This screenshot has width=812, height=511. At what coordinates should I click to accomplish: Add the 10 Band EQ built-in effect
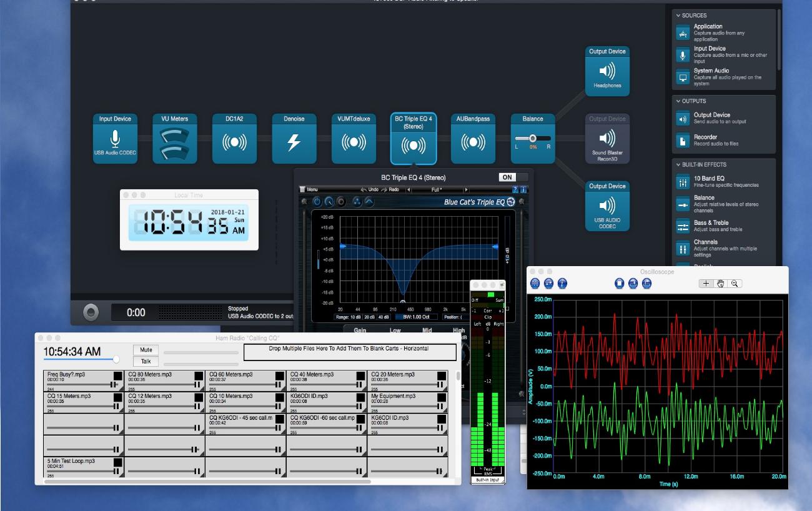coord(723,182)
